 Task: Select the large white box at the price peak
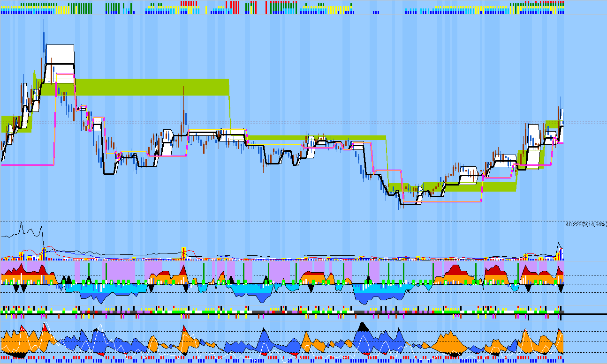tap(60, 64)
